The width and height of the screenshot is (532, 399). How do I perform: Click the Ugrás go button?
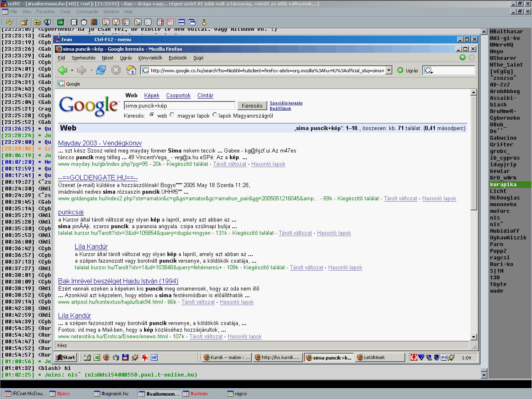tap(407, 70)
